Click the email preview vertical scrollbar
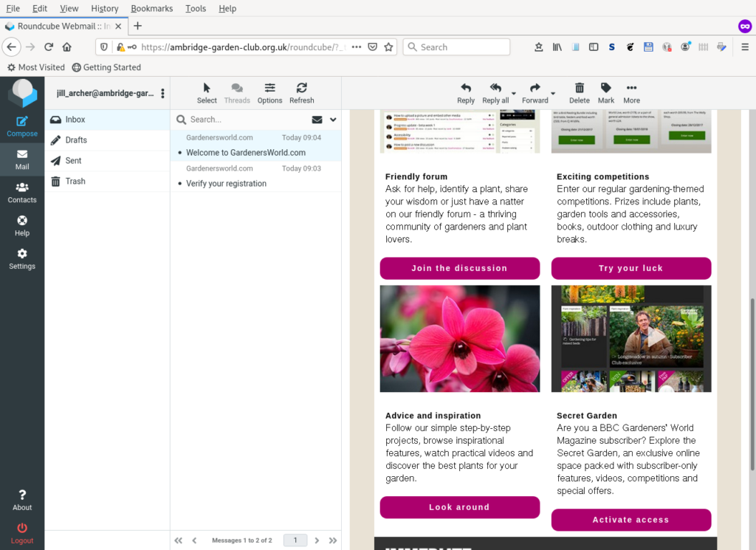756x550 pixels. (752, 384)
